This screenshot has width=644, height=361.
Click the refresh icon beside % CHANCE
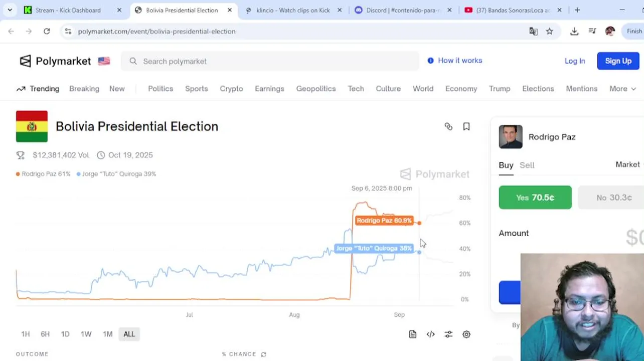[x=263, y=354]
